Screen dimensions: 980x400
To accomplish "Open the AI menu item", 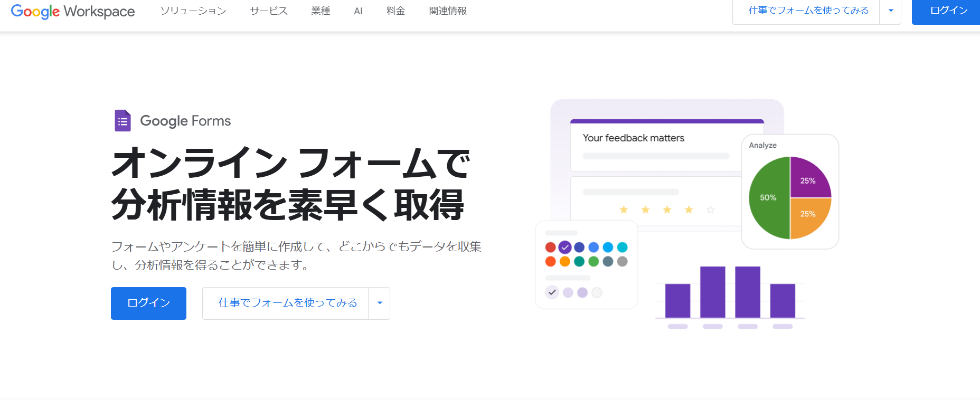I will pos(358,11).
